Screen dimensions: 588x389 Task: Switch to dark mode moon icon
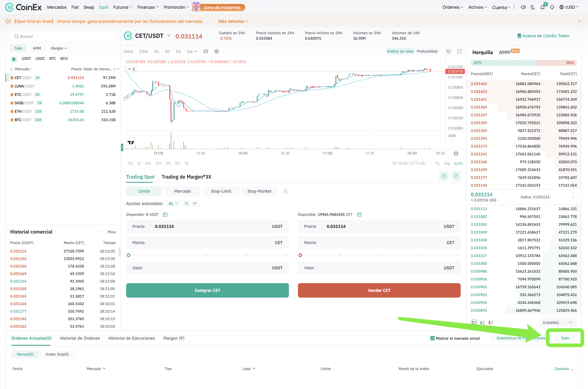[x=533, y=7]
